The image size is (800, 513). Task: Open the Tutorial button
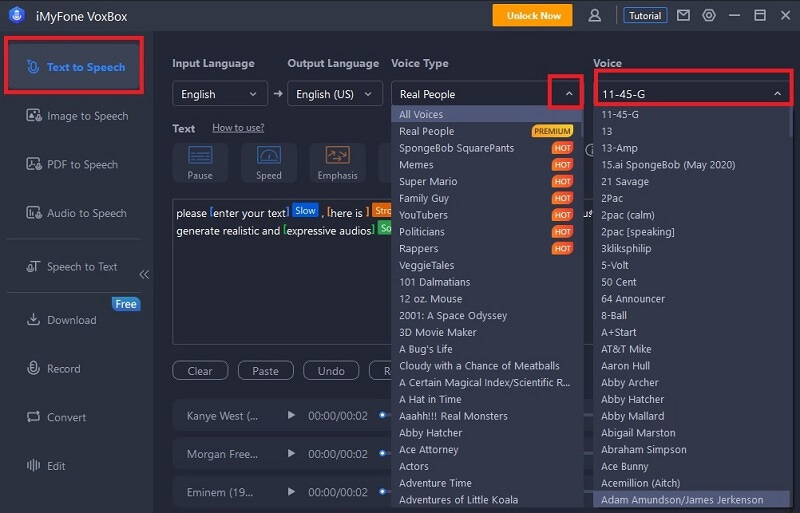pos(645,16)
